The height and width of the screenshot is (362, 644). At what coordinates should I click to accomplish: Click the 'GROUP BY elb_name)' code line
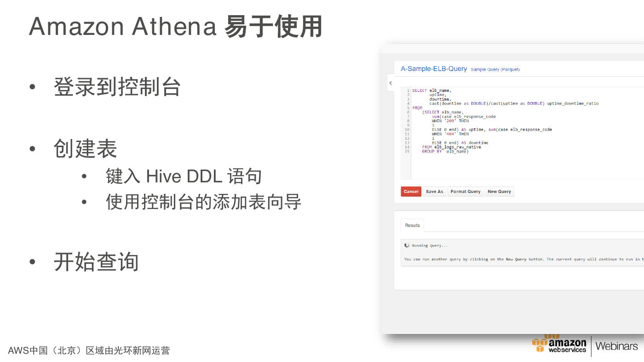point(445,152)
